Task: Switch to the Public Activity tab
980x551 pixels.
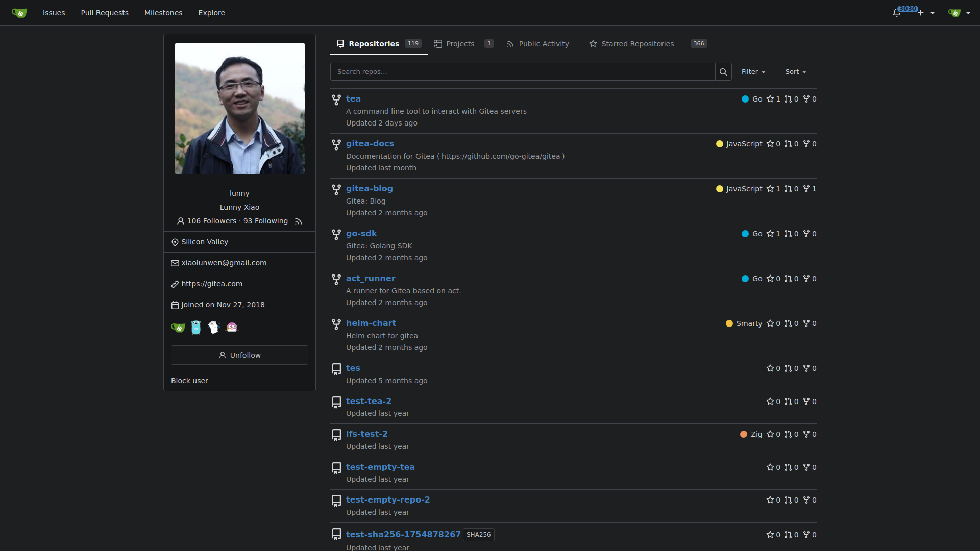Action: (538, 44)
